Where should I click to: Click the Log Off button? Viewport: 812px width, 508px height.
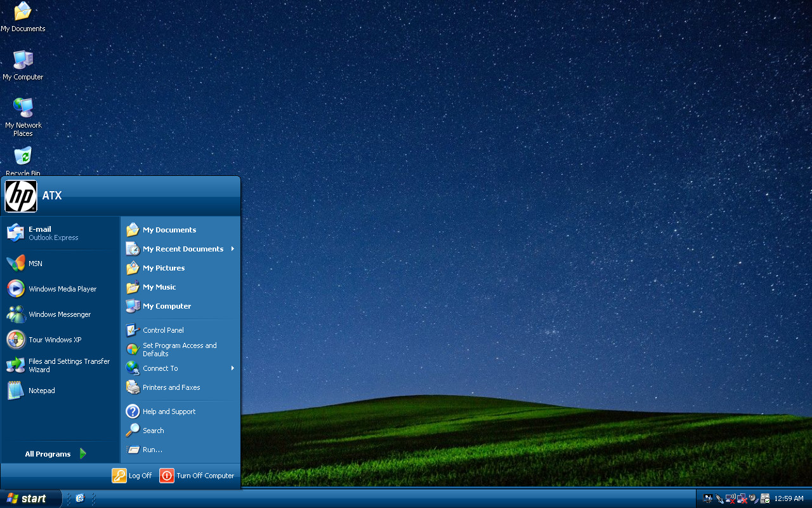[132, 476]
